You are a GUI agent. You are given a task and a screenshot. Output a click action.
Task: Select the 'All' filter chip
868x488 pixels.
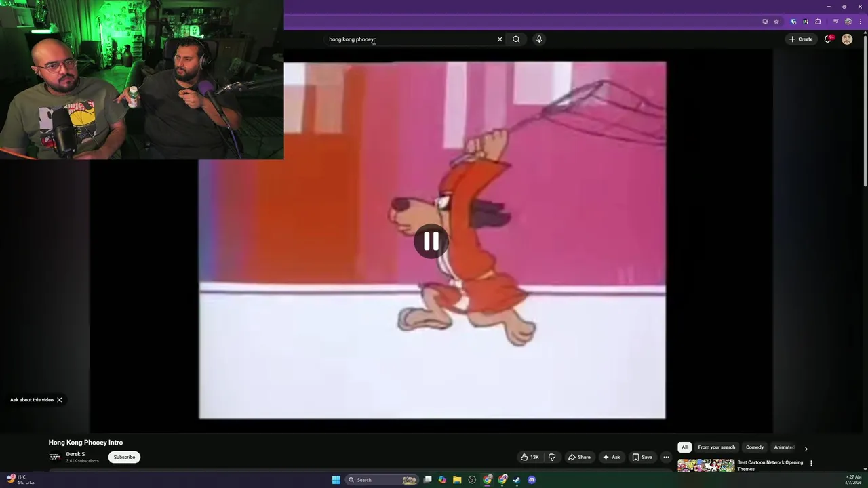click(684, 447)
